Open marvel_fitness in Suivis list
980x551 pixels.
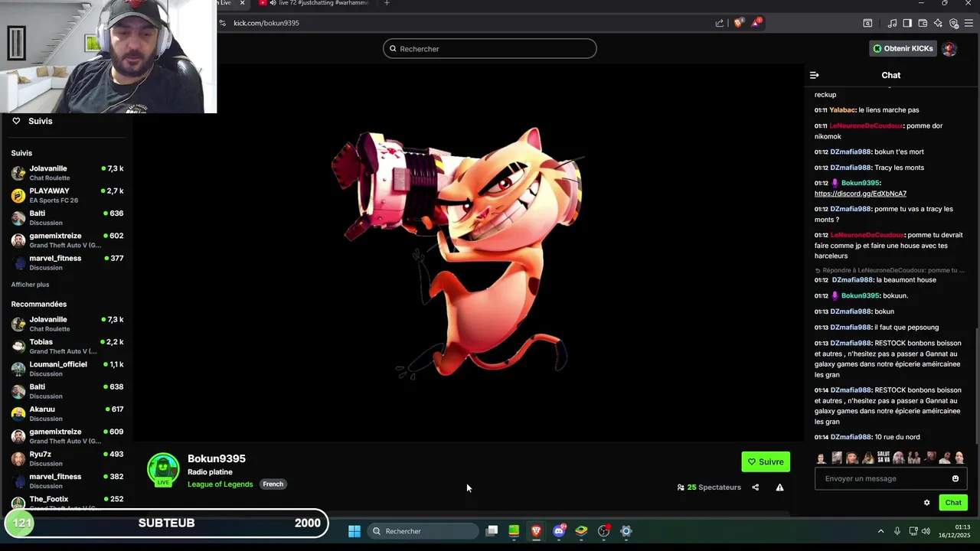click(67, 262)
